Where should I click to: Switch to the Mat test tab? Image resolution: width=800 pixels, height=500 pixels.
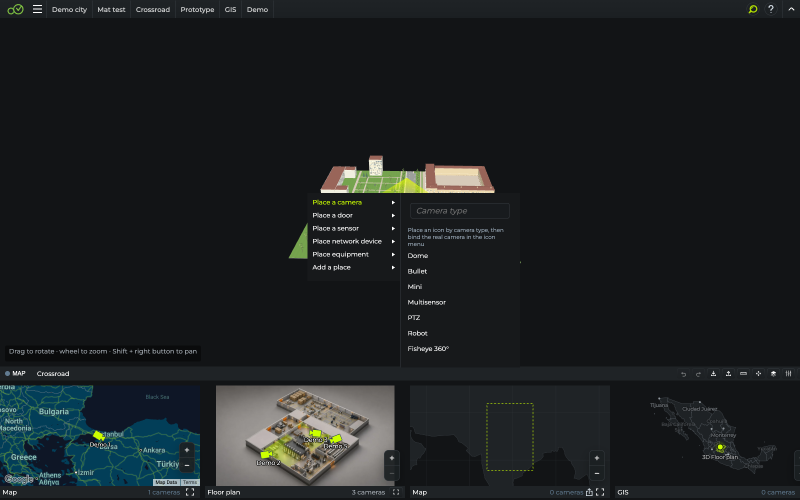click(x=111, y=9)
